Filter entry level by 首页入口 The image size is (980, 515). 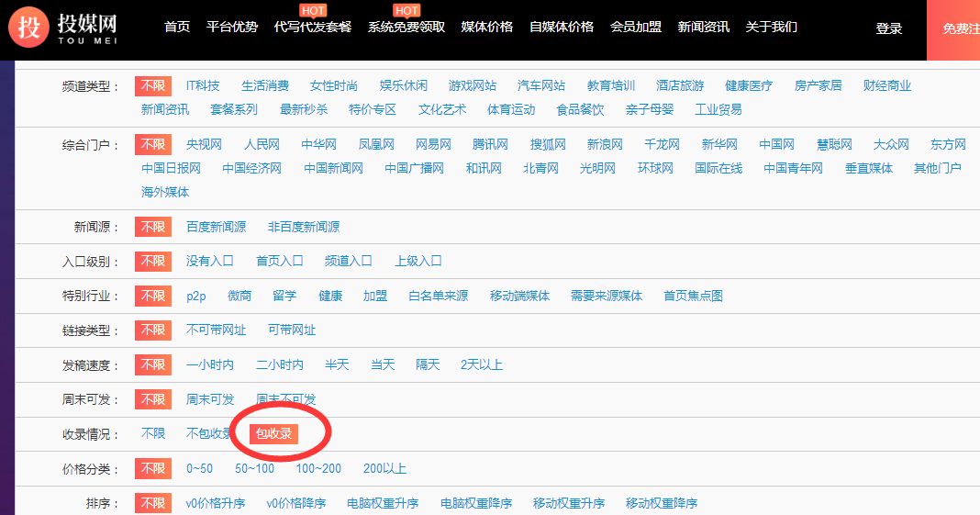point(279,262)
